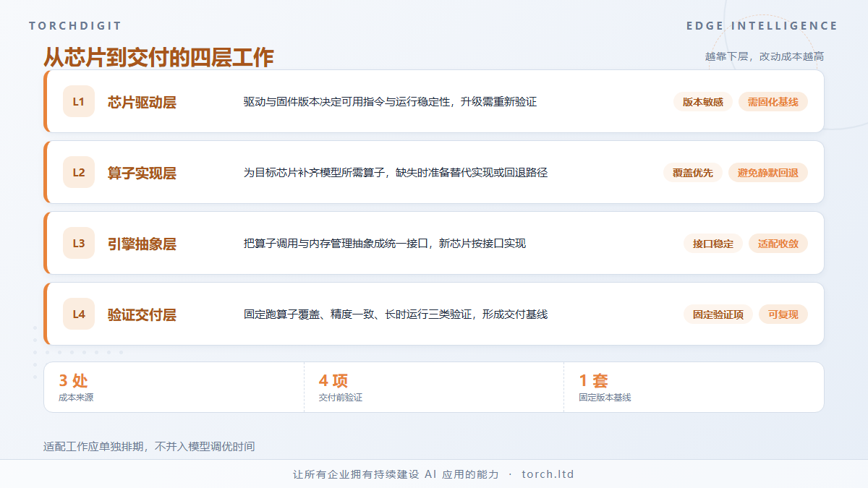Viewport: 868px width, 488px height.
Task: Click the 芯片驱动层 heading
Action: pyautogui.click(x=142, y=102)
